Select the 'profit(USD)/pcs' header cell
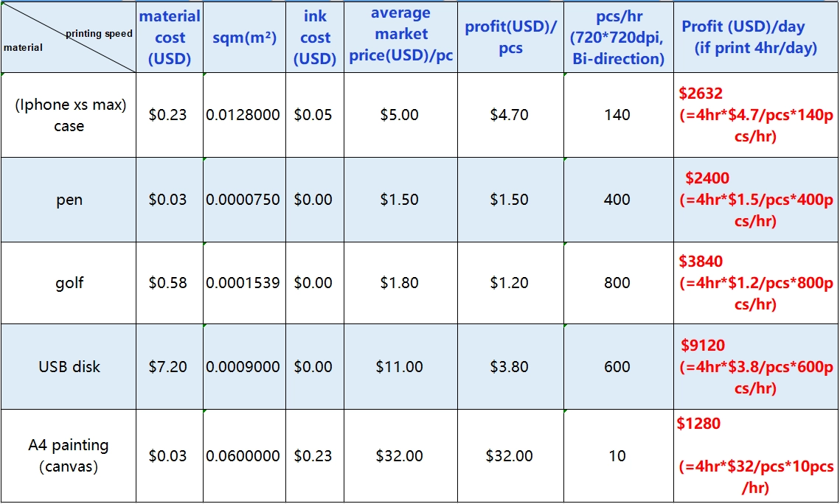Screen dimensions: 840x504 (510, 38)
